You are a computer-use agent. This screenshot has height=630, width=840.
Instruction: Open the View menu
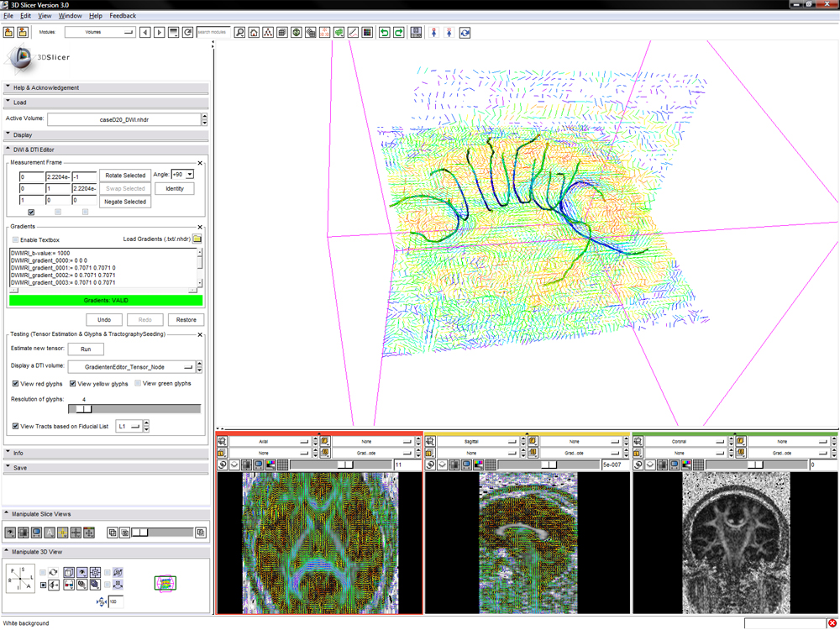[45, 16]
